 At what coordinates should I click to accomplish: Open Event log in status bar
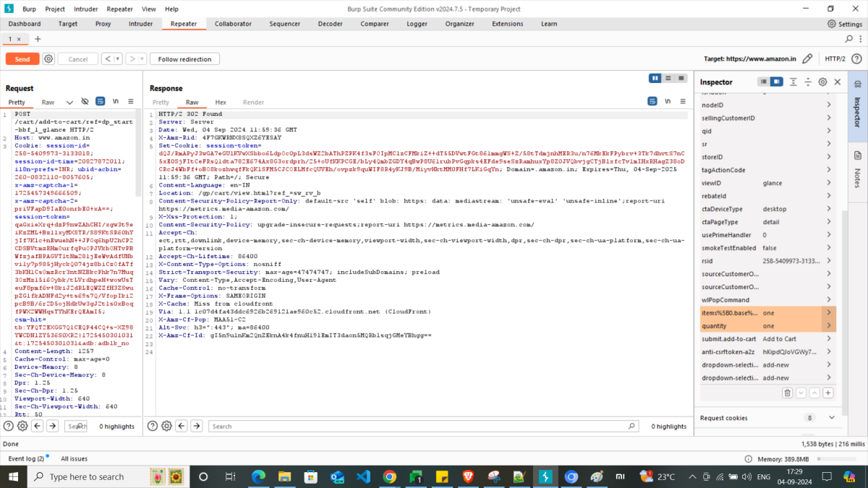tap(26, 458)
